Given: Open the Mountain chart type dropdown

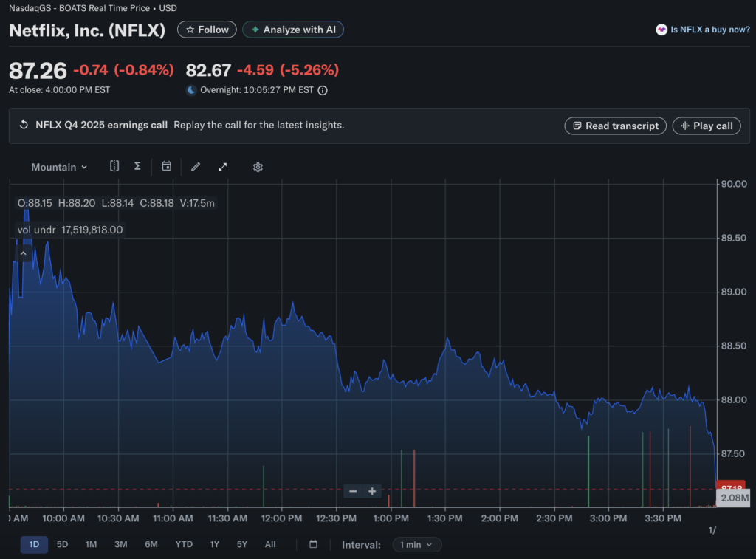Looking at the screenshot, I should click(59, 167).
